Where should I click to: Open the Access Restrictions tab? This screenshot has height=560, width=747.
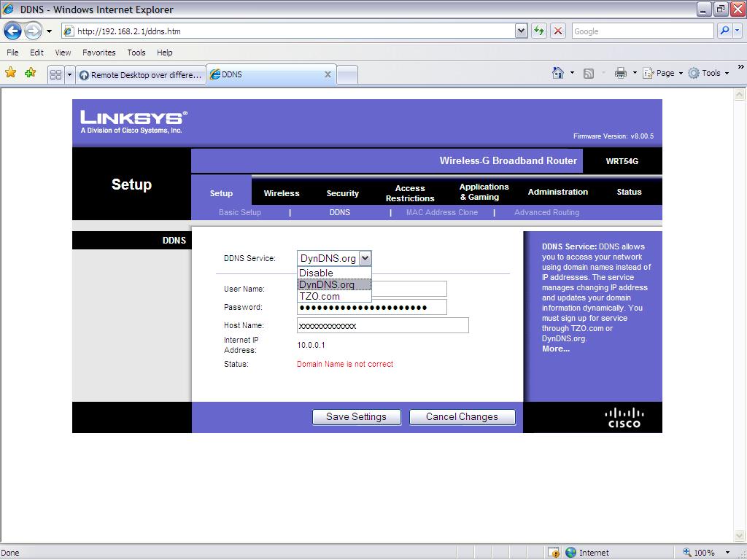tap(410, 192)
